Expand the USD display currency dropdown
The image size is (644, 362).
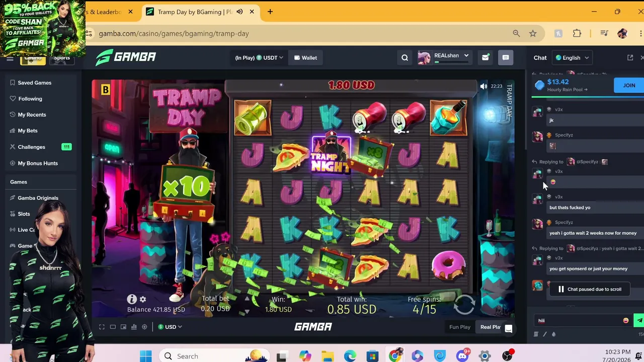pyautogui.click(x=170, y=327)
